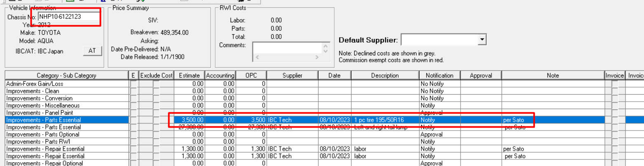Screen dimensions: 644x166
Task: Click the Comments box scroll-right arrow
Action: [317, 58]
